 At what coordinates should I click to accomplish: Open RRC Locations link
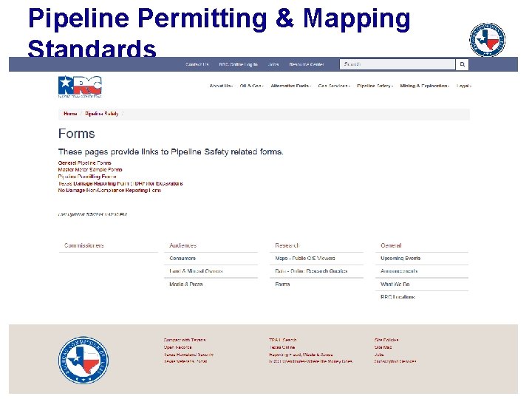398,297
